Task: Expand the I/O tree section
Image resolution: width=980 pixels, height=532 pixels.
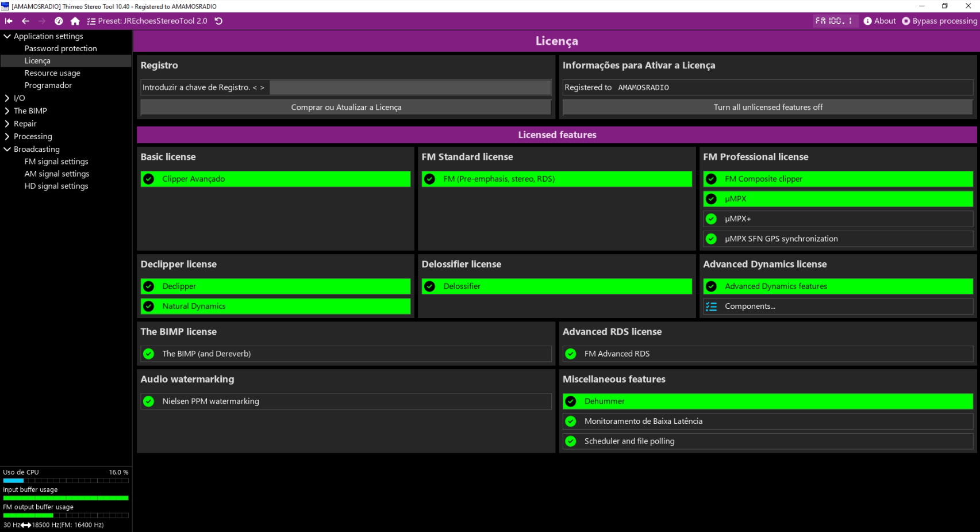Action: click(7, 98)
